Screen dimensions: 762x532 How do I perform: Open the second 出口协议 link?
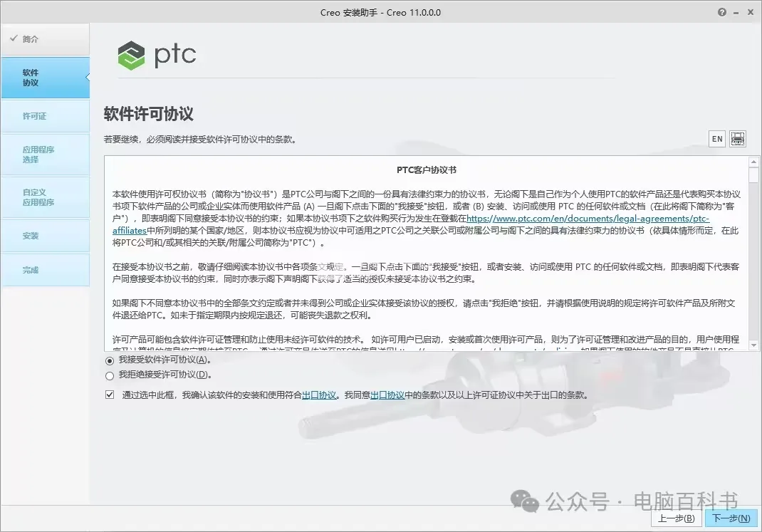[x=387, y=395]
